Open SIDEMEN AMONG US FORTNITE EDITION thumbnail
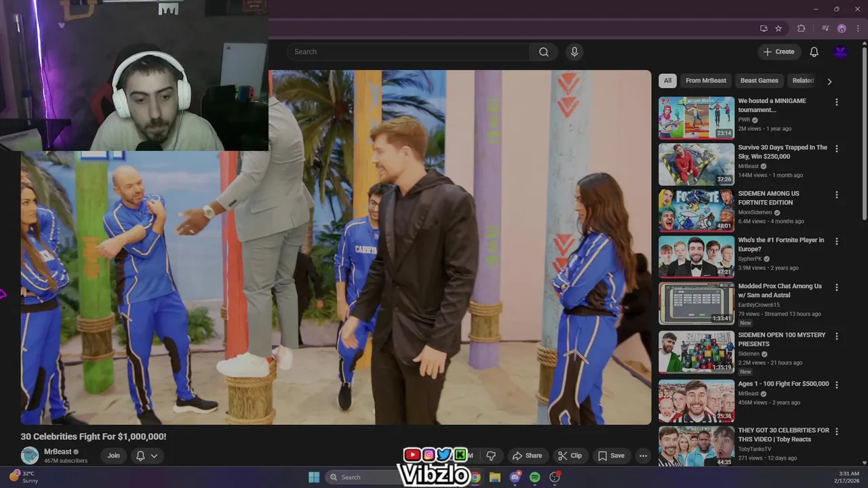868x488 pixels. coord(696,210)
